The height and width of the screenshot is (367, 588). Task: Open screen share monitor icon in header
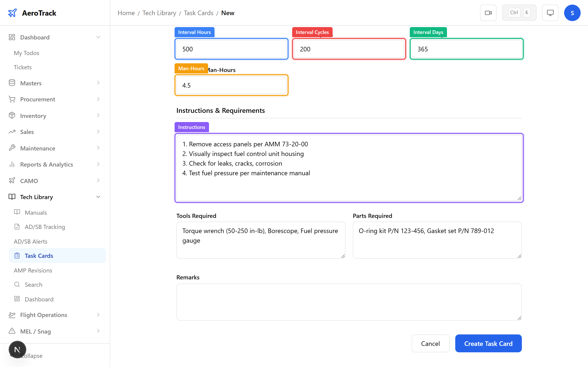(x=550, y=13)
